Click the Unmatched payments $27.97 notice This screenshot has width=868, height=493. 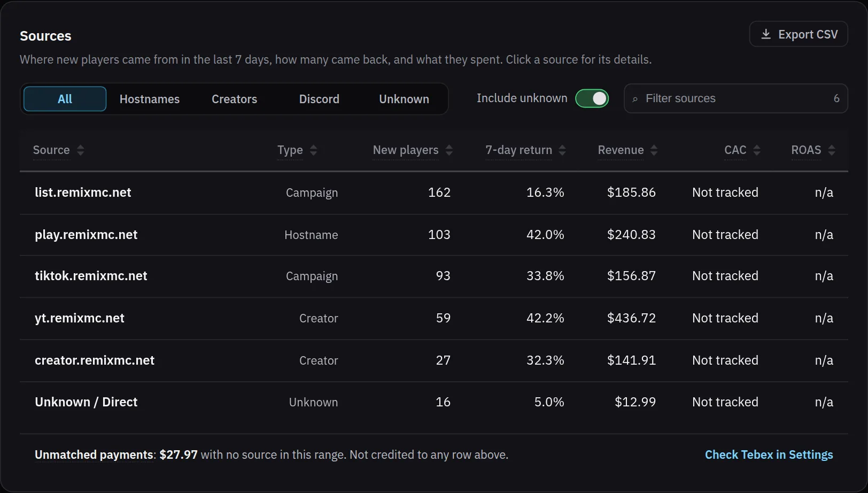click(272, 455)
